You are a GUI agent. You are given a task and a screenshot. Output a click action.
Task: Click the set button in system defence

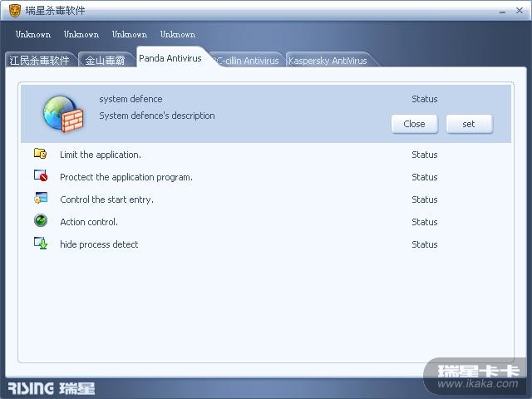[469, 124]
